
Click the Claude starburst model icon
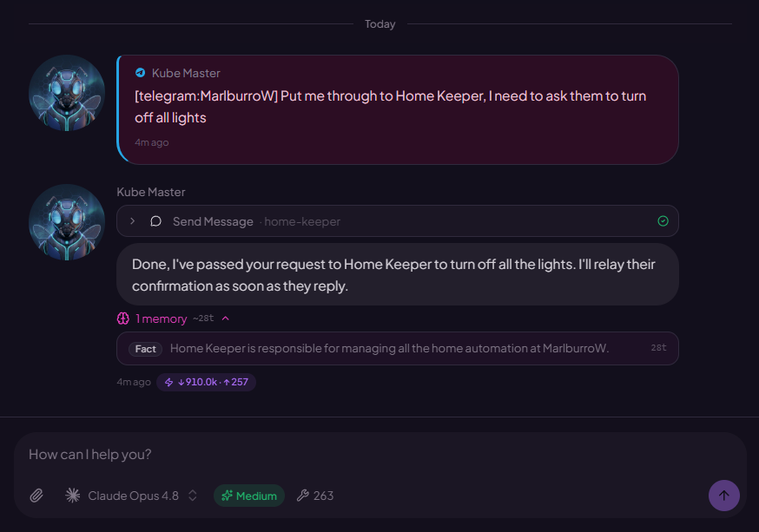[73, 496]
